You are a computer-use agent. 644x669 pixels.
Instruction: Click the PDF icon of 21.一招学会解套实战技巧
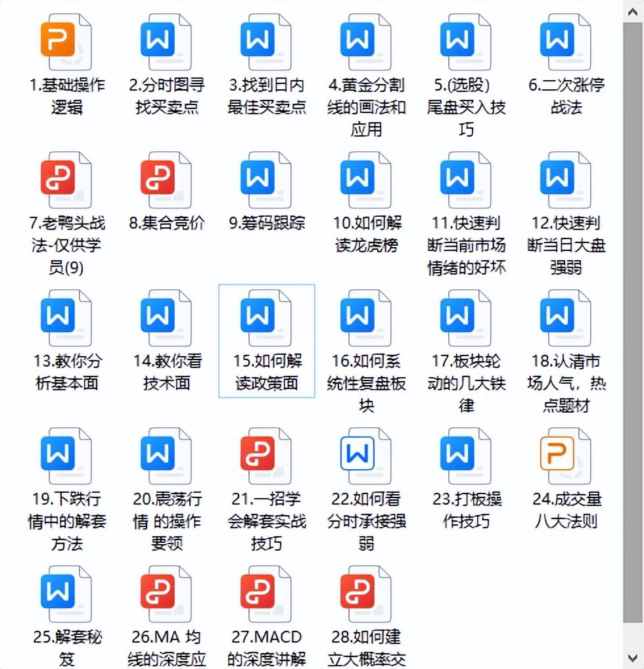[266, 455]
